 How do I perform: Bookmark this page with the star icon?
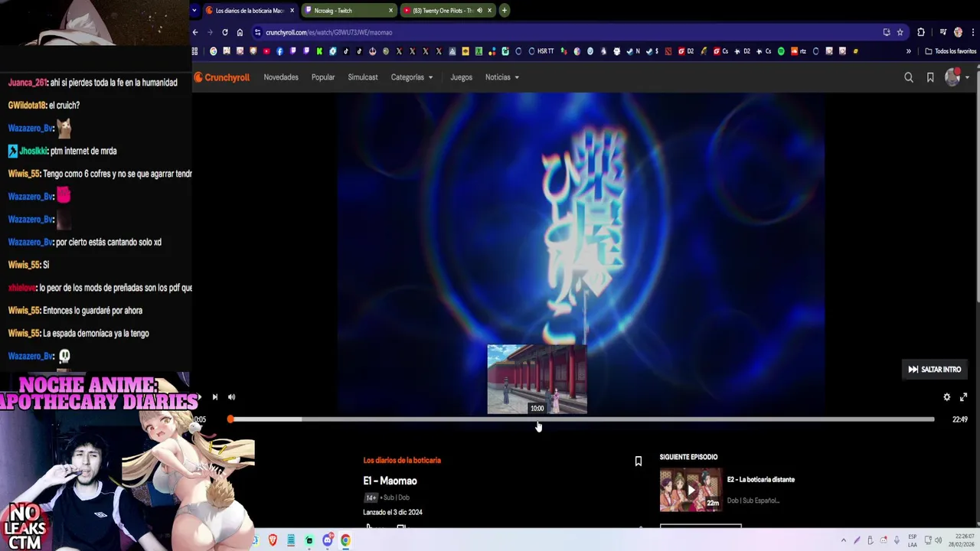[x=900, y=32]
